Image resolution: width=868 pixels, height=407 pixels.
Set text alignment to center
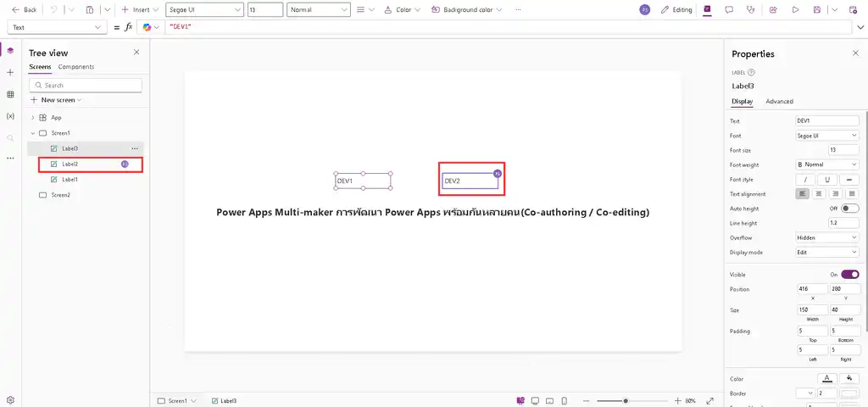coord(819,194)
